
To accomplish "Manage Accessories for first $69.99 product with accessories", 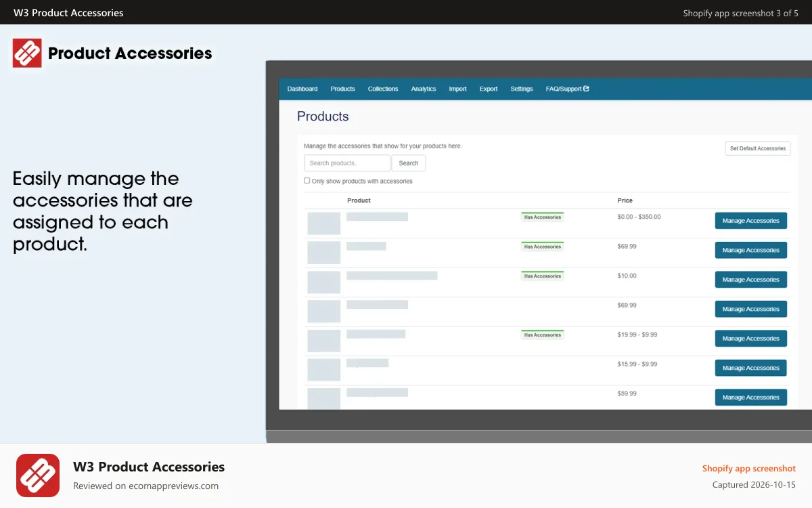I will (x=751, y=250).
